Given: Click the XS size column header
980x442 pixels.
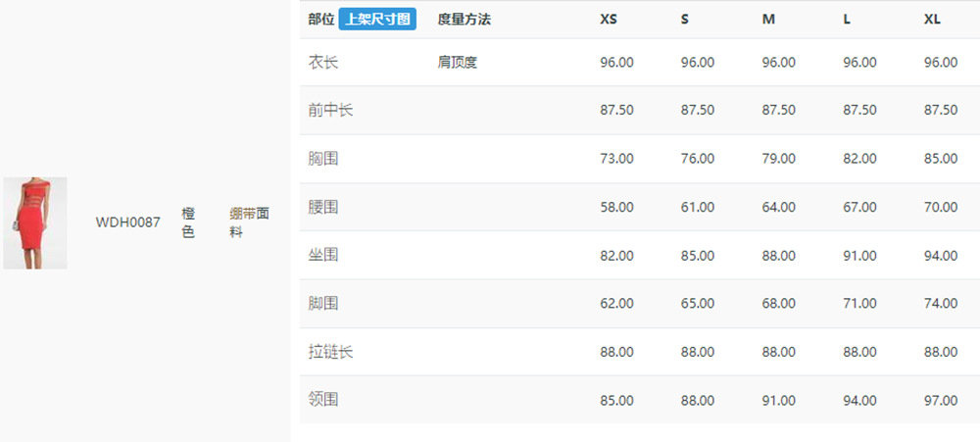Looking at the screenshot, I should (x=609, y=20).
